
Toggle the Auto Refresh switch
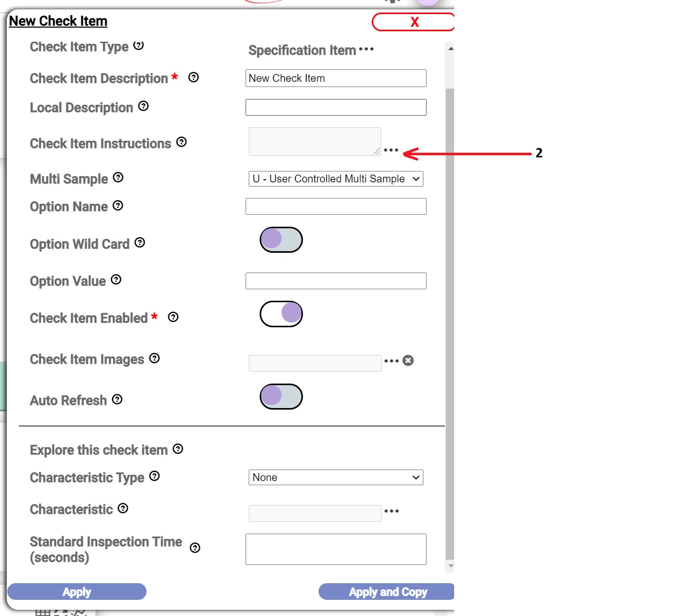pyautogui.click(x=281, y=397)
